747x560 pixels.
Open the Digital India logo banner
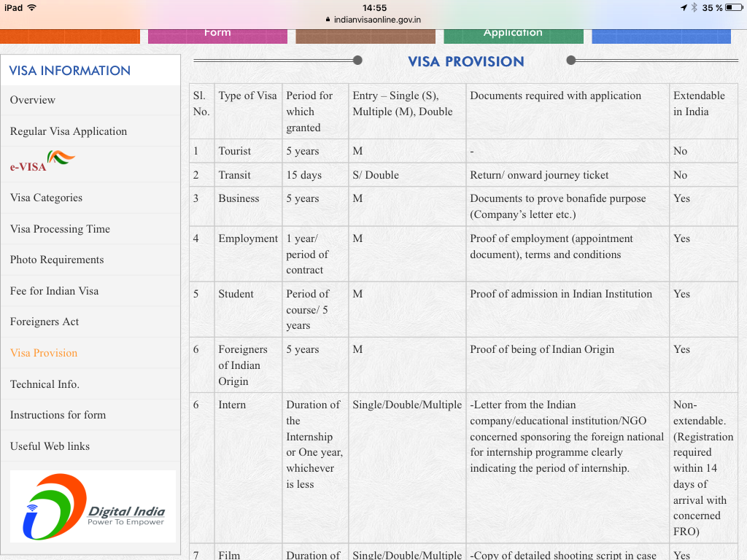click(x=93, y=506)
